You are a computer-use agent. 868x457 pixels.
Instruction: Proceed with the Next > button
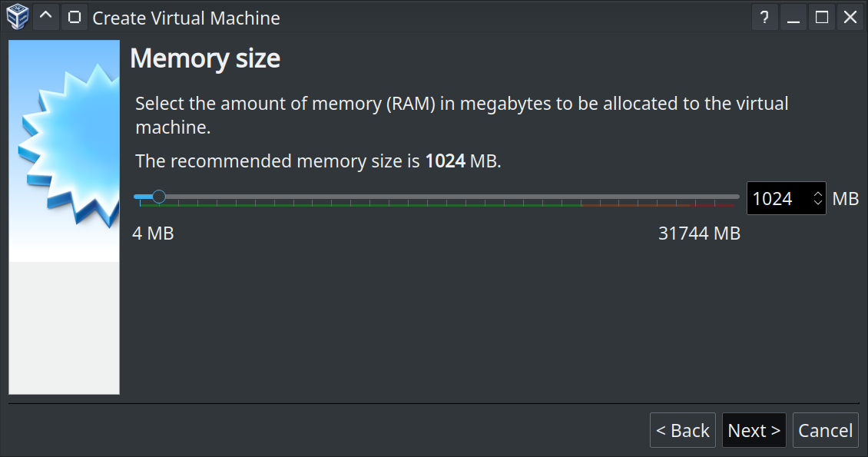click(x=754, y=431)
